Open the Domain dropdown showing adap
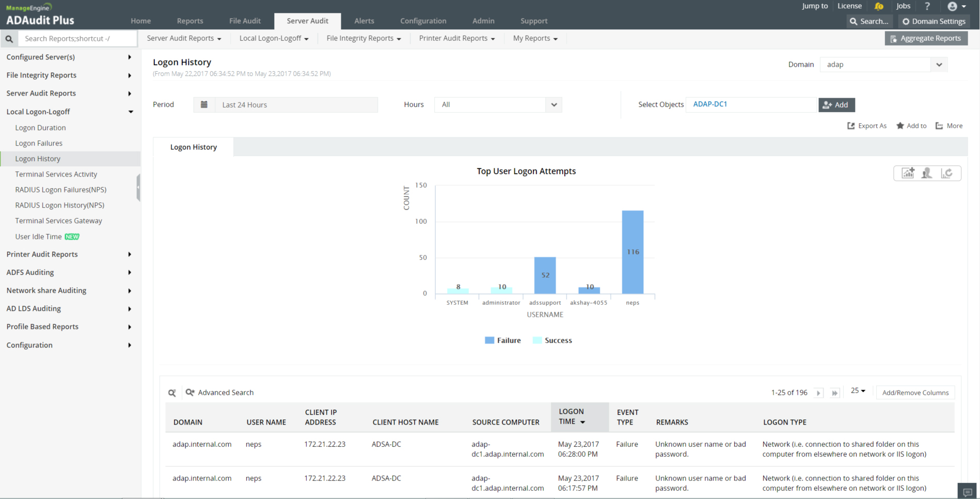The height and width of the screenshot is (499, 980). pyautogui.click(x=883, y=65)
